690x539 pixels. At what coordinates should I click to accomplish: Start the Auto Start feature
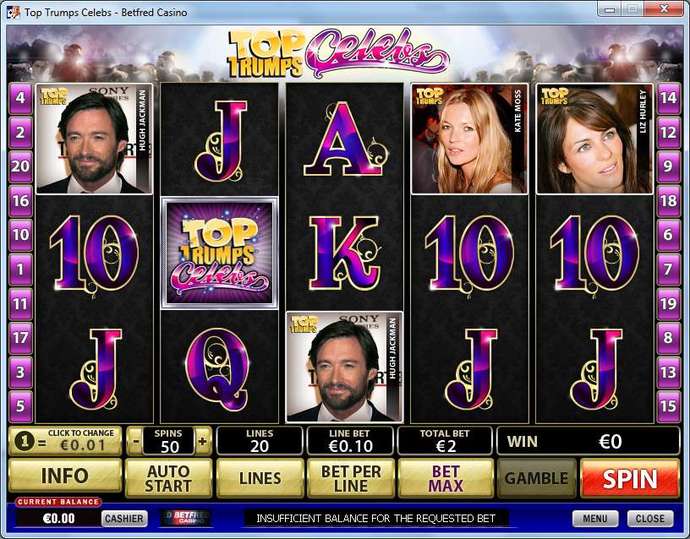click(x=169, y=479)
